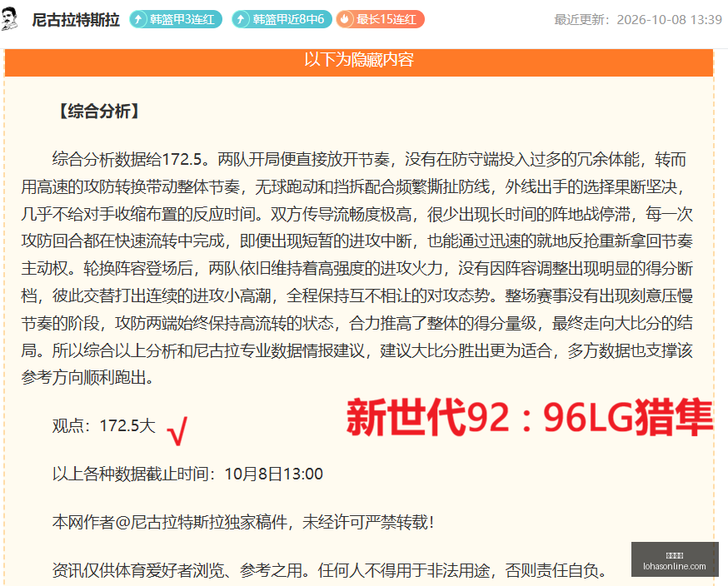Click the 【综合分析】 heading
Screen dimensions: 728x586
point(99,112)
